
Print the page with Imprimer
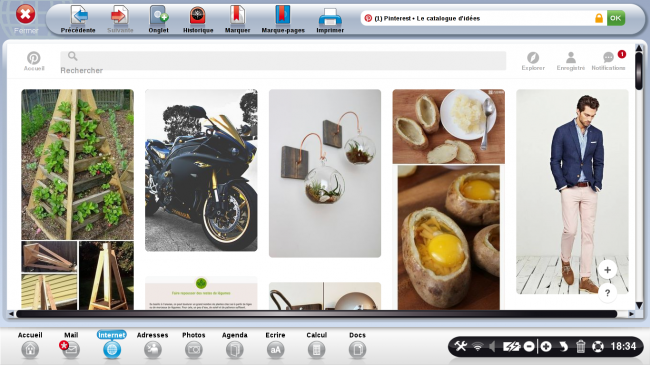tap(330, 19)
